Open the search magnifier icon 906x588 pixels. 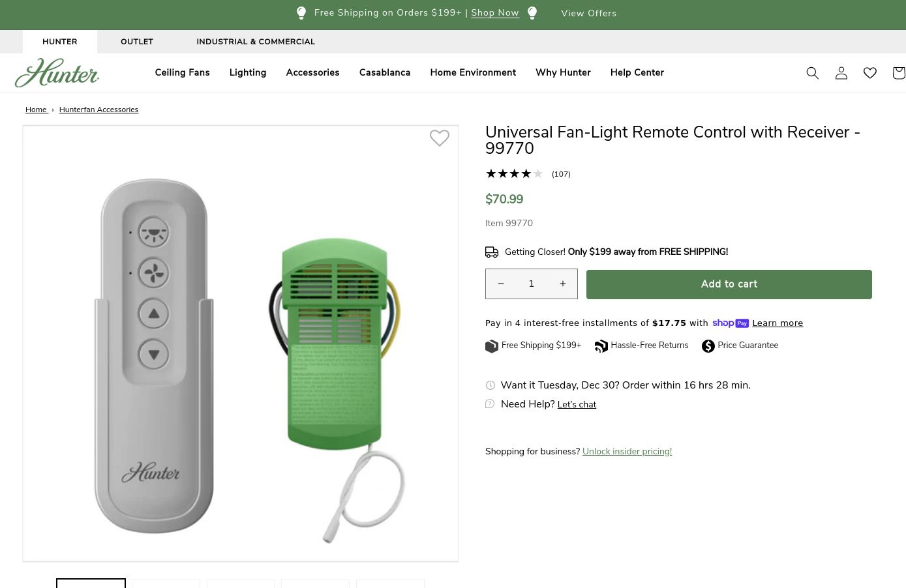[x=812, y=73]
